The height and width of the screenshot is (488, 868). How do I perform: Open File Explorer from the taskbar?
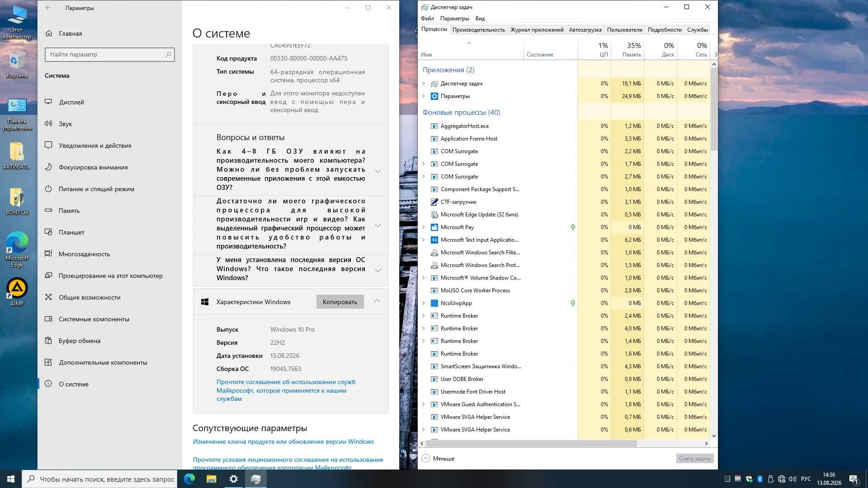click(x=212, y=479)
